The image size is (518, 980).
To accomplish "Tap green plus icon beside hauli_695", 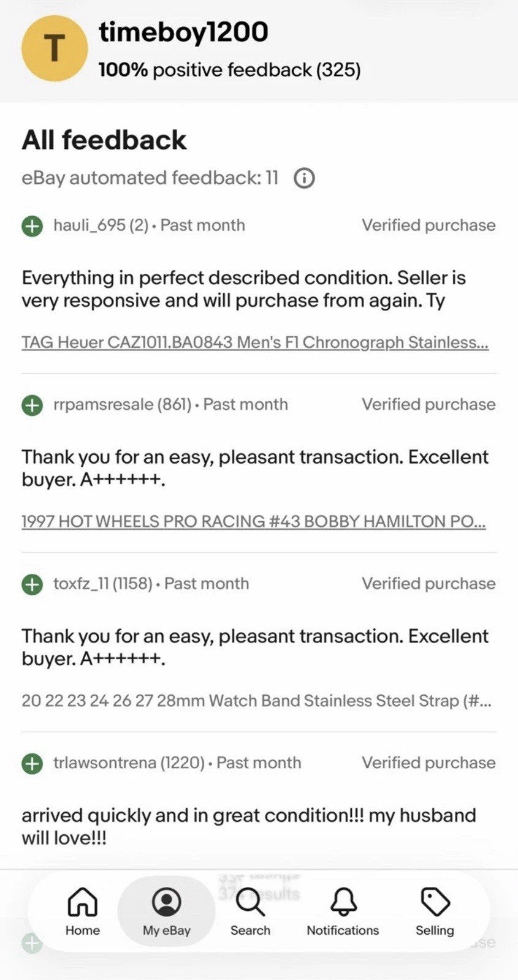I will (32, 226).
